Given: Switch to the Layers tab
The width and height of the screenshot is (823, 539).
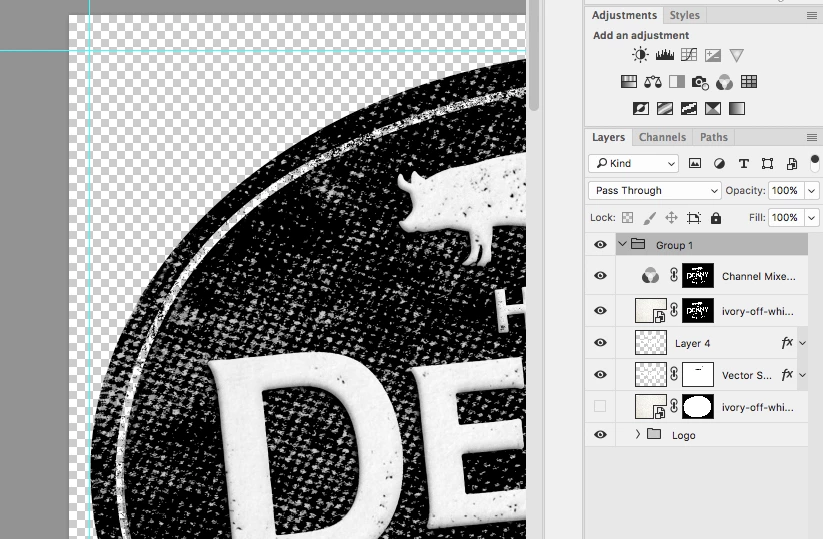Looking at the screenshot, I should 608,137.
